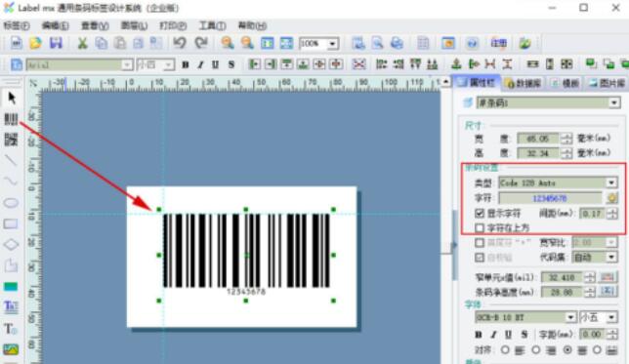The height and width of the screenshot is (364, 629).
Task: Open the barcode type Code 128 Auto dropdown
Action: point(611,182)
